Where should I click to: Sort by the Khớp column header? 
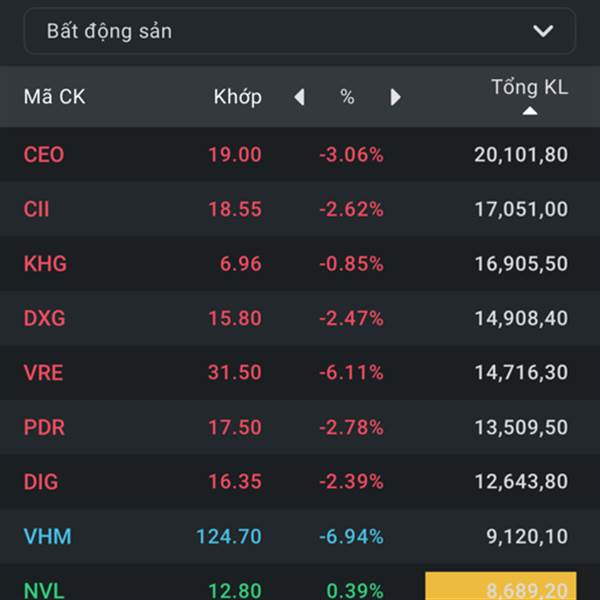tap(238, 97)
